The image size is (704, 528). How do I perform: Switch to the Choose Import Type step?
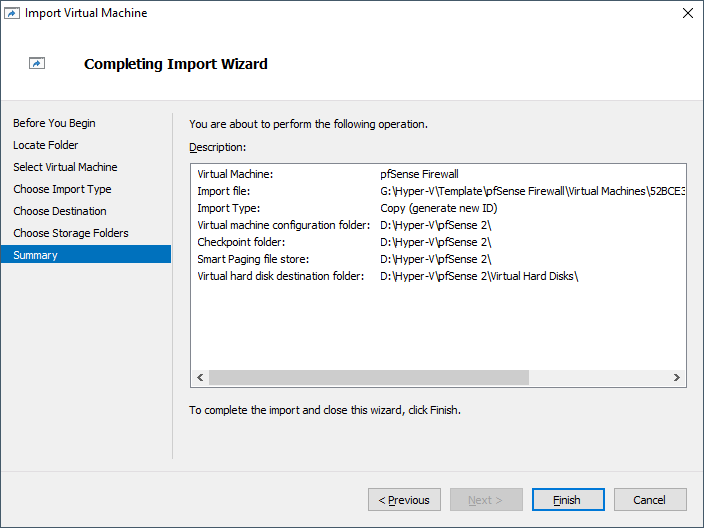point(62,189)
